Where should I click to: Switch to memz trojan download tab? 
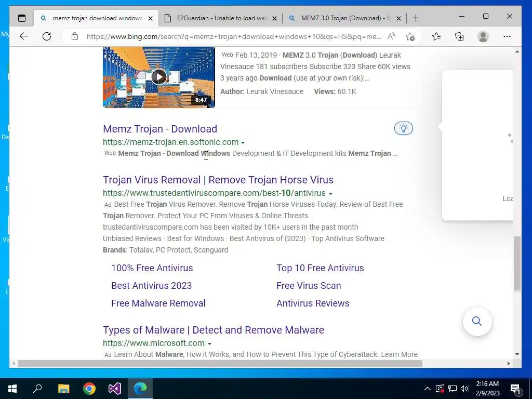tap(97, 18)
